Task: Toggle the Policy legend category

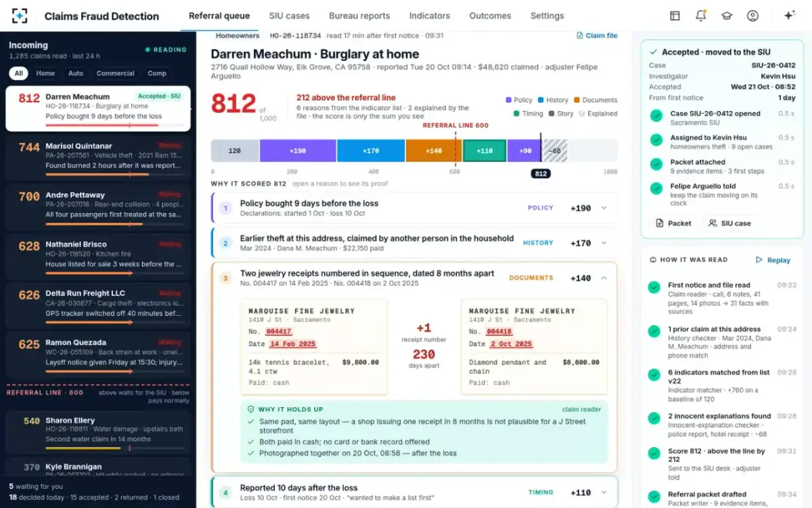Action: pyautogui.click(x=519, y=100)
